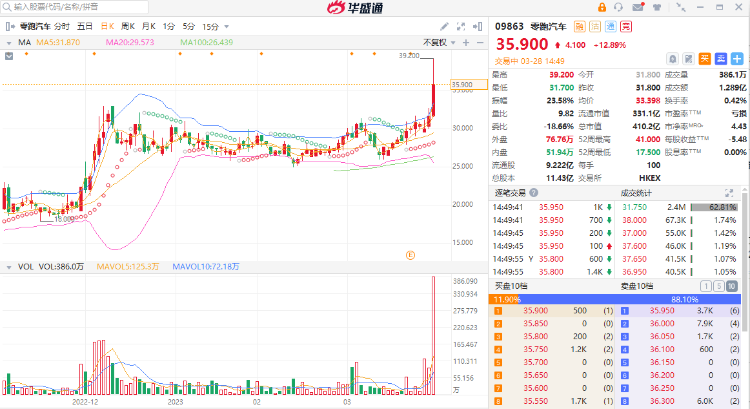Viewport: 750px width, 409px height.
Task: Open the alert bell icon for this stock
Action: pos(673,59)
